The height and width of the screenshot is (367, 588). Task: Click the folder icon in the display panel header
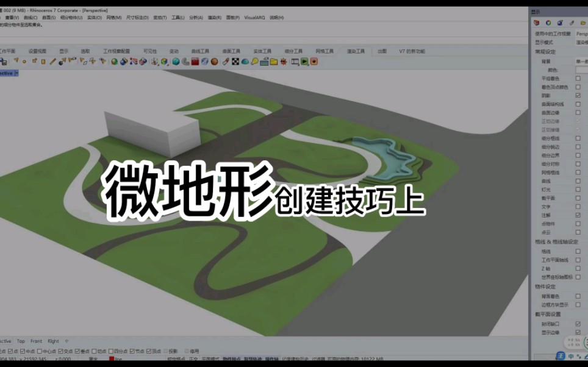point(581,23)
